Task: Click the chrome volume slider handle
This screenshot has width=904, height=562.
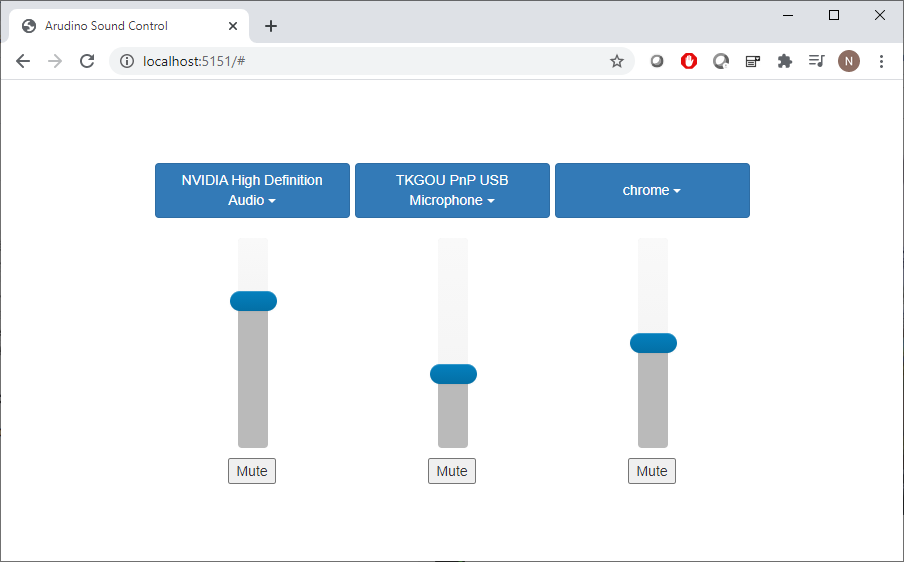Action: point(653,343)
